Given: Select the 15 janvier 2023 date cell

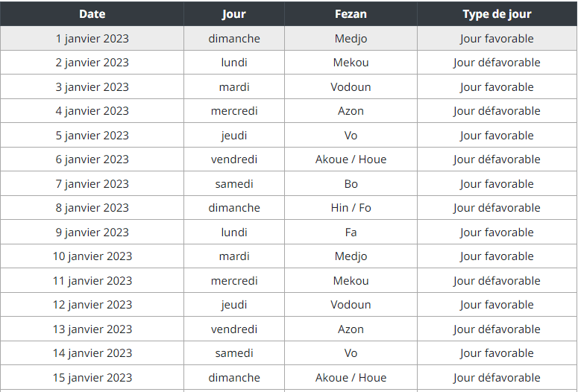Looking at the screenshot, I should coord(92,378).
